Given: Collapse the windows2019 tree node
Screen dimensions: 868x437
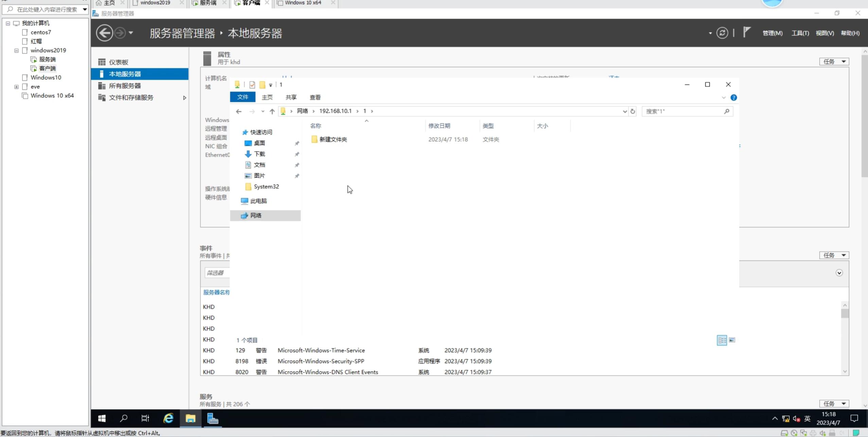Looking at the screenshot, I should [x=16, y=51].
